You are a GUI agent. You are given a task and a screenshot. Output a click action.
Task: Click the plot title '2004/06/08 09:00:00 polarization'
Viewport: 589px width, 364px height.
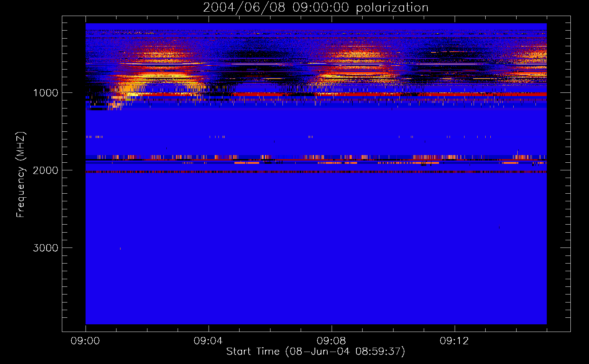tap(316, 7)
